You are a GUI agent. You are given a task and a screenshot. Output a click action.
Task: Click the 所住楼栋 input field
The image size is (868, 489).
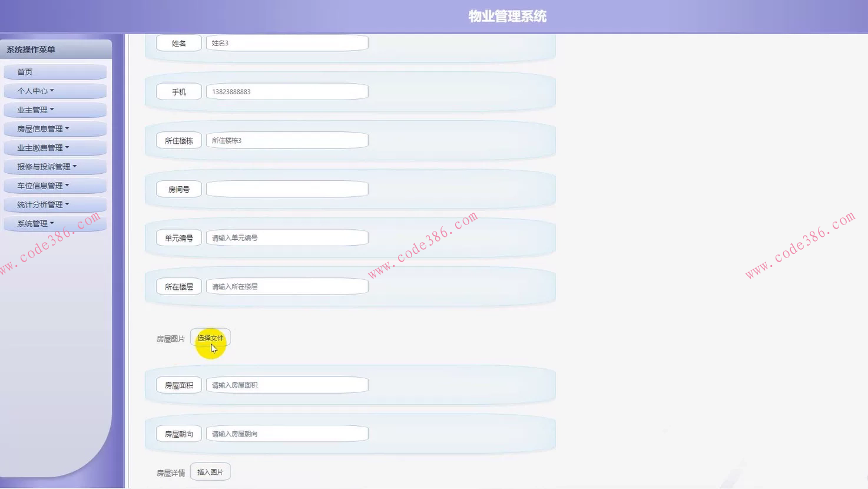[286, 140]
